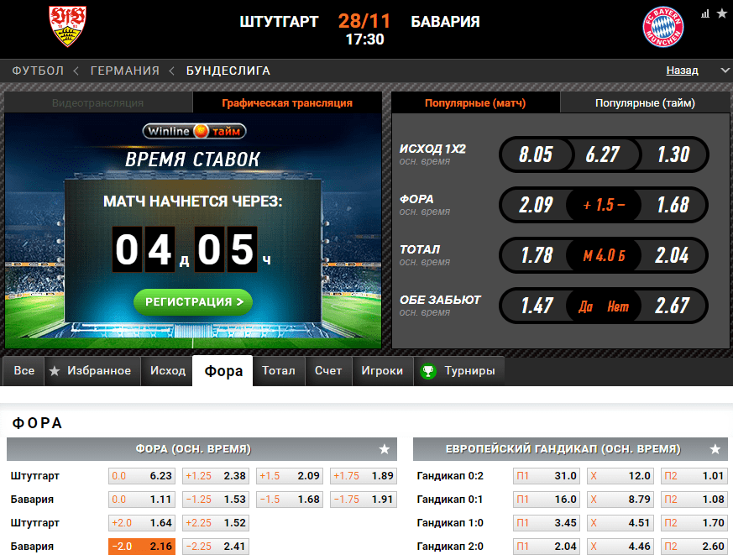This screenshot has width=733, height=560.
Task: Go back via the Назад link
Action: (682, 71)
